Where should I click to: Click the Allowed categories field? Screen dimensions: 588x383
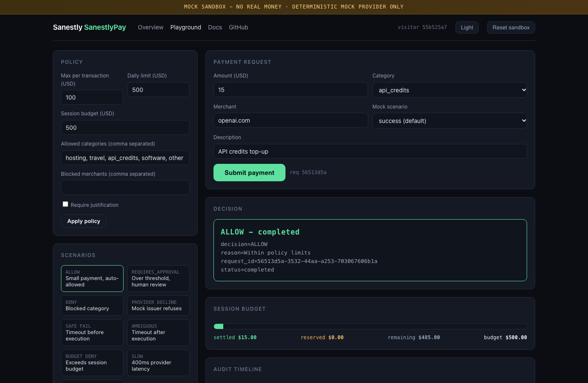[x=125, y=158]
